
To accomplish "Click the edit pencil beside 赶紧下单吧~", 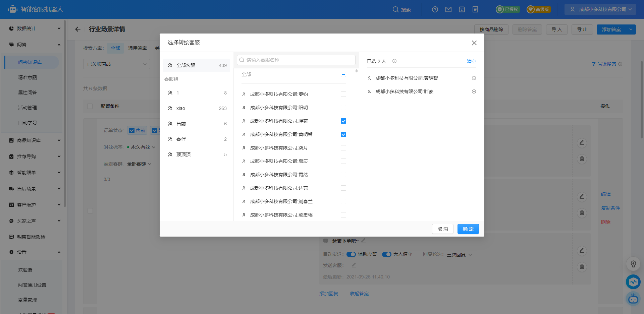I will 364,241.
